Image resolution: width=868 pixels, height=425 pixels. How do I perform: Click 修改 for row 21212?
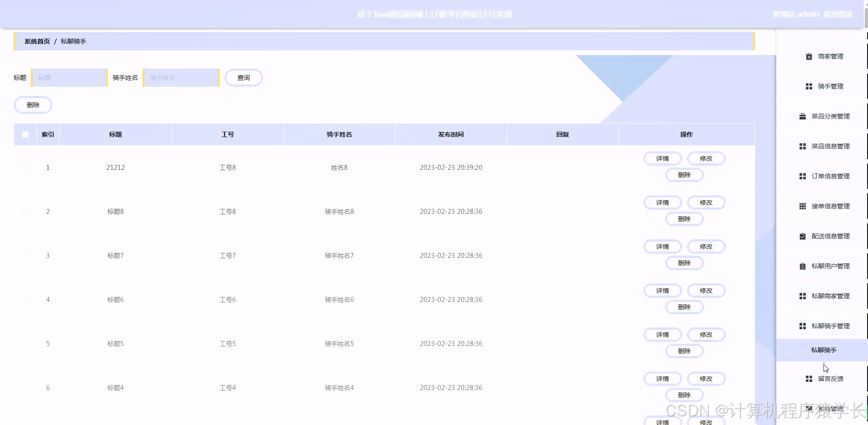[706, 158]
